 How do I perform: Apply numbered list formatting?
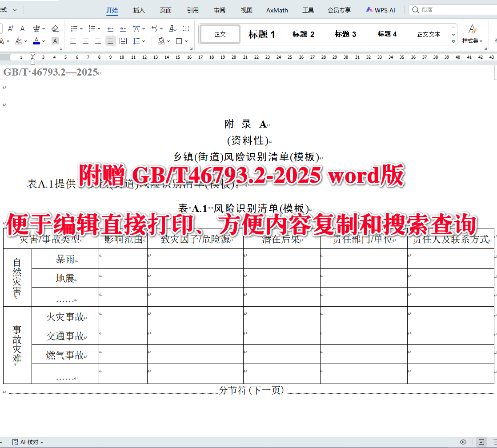coord(92,28)
